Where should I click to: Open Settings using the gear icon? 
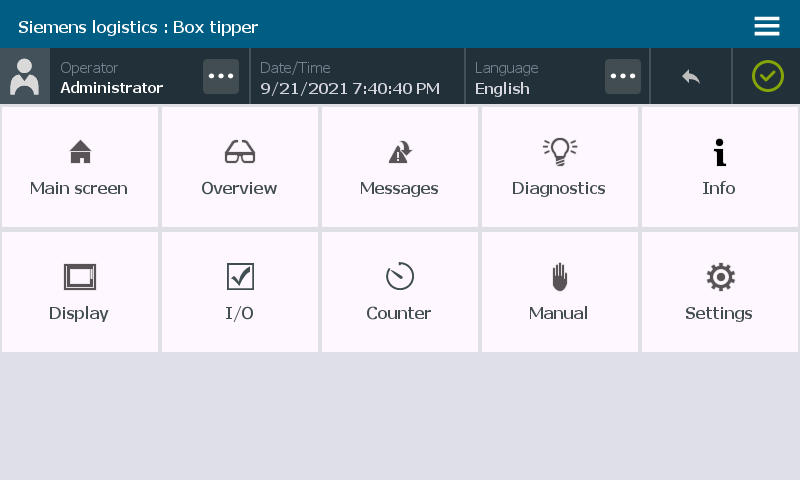[x=719, y=277]
